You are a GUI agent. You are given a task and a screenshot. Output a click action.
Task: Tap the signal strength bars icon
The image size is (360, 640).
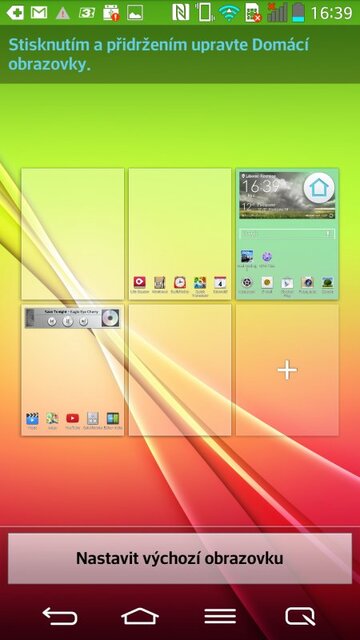[277, 12]
